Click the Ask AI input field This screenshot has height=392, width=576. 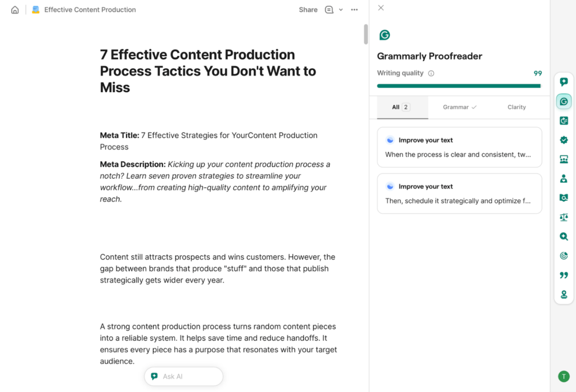tap(186, 376)
